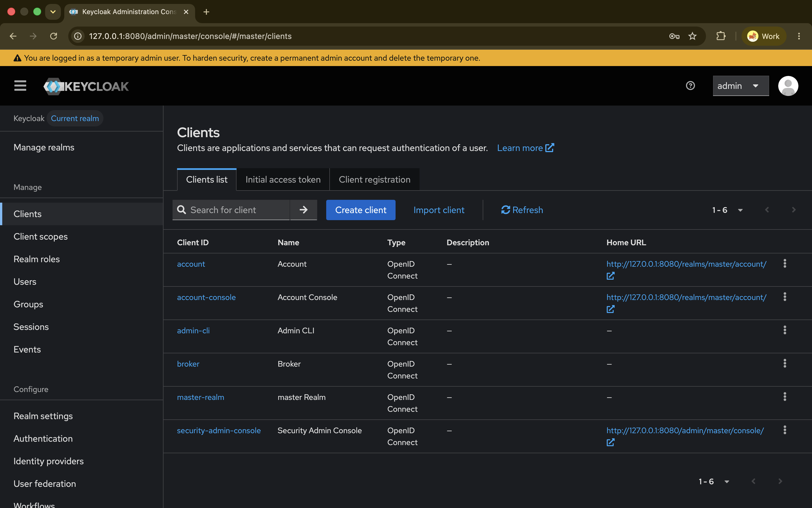Screen dimensions: 812x508
Task: Bookmark this page with star icon
Action: (x=692, y=36)
